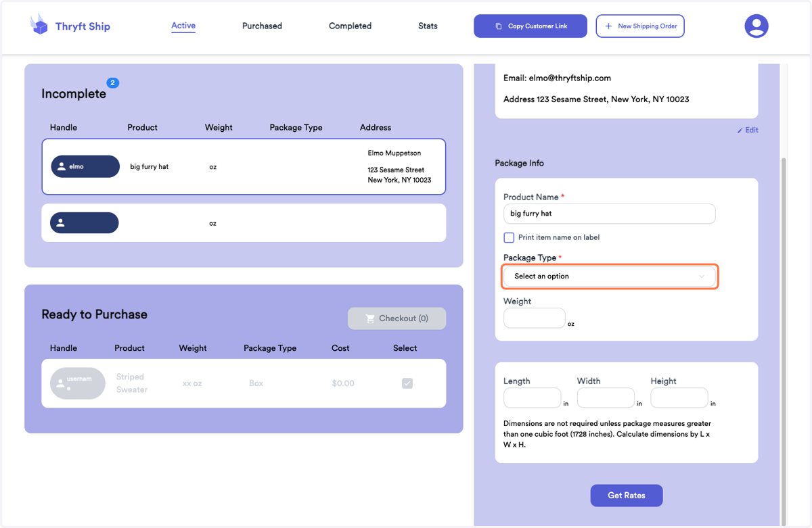Select the big furry hat product cell
Screen dimensions: 812x528
149,166
